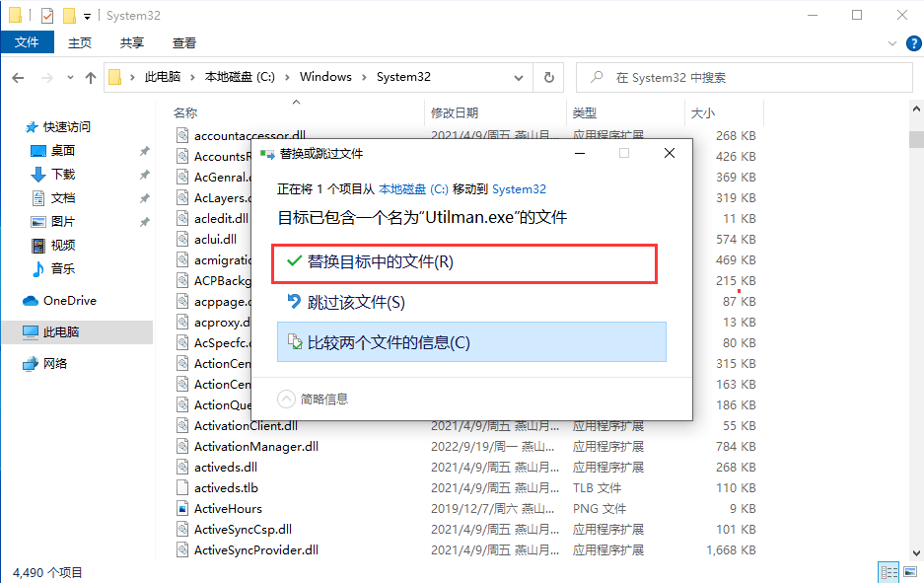The image size is (924, 583).
Task: Click the refresh icon beside address bar
Action: [x=548, y=76]
